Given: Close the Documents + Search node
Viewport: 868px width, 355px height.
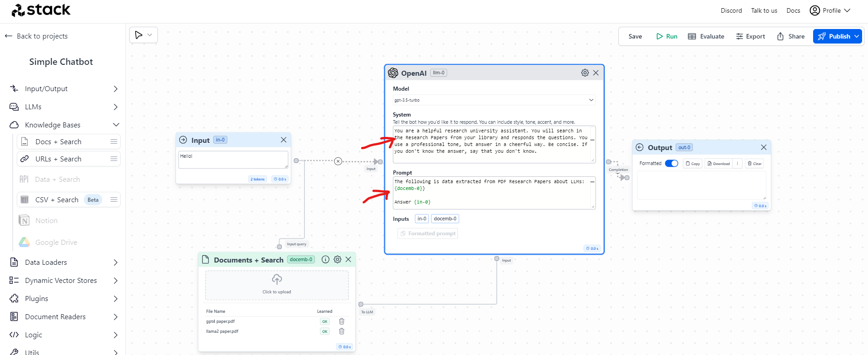Looking at the screenshot, I should (348, 259).
